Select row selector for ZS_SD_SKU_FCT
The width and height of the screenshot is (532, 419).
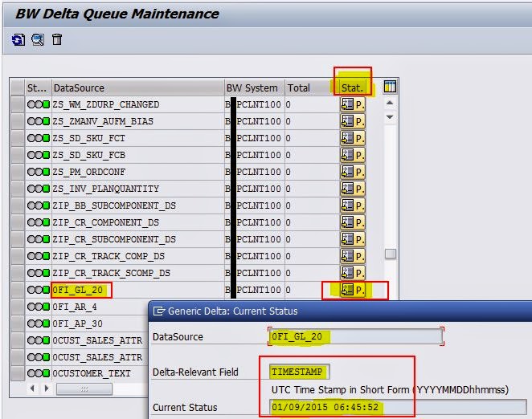(18, 138)
